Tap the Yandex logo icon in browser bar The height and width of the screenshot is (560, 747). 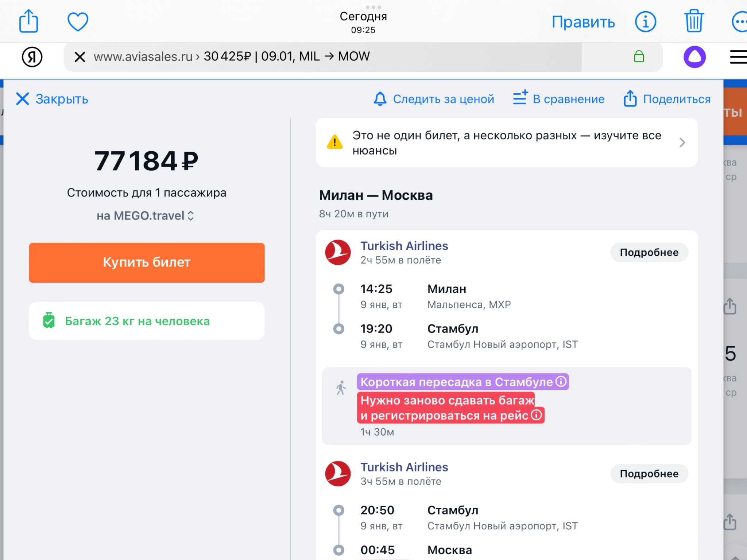click(x=32, y=57)
